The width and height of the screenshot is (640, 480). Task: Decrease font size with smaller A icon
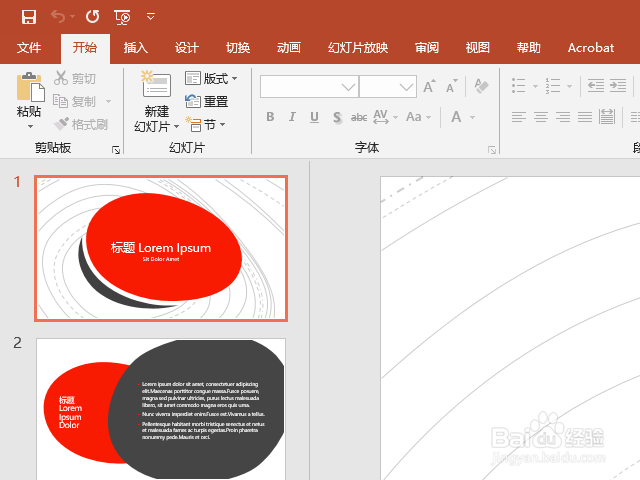click(x=451, y=87)
